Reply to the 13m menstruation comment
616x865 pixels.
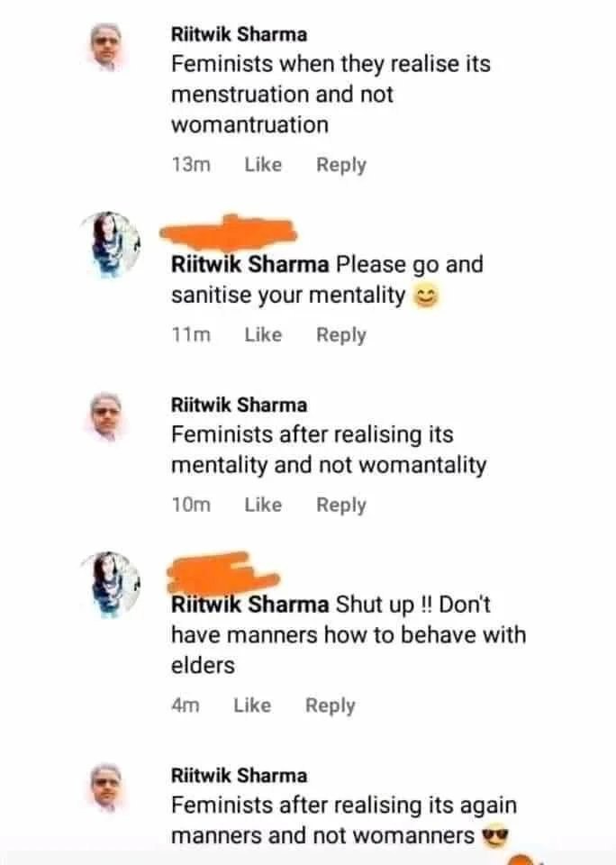pos(340,165)
